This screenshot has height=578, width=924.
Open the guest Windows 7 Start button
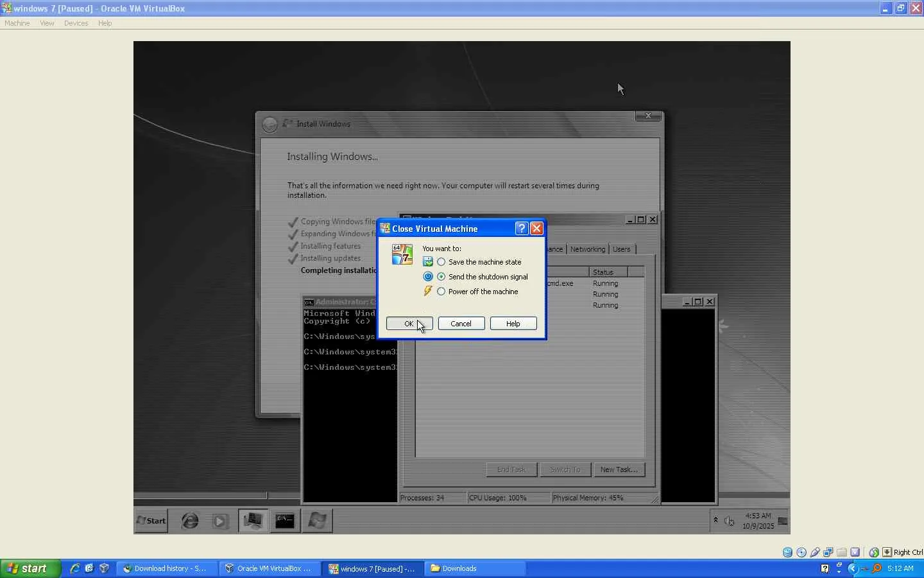click(x=151, y=521)
